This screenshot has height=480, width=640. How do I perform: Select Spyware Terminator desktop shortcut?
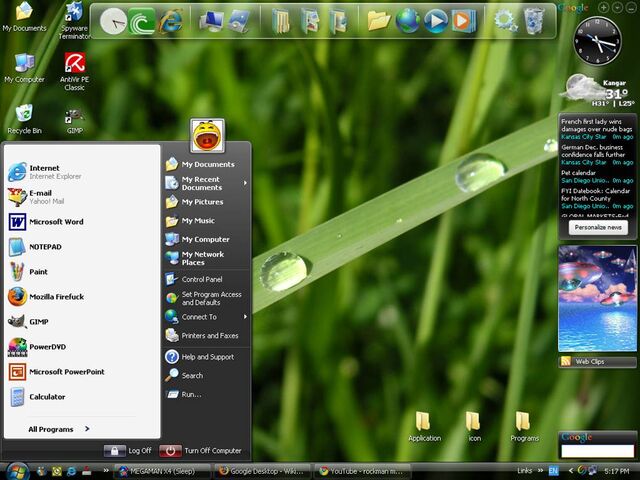(x=74, y=20)
